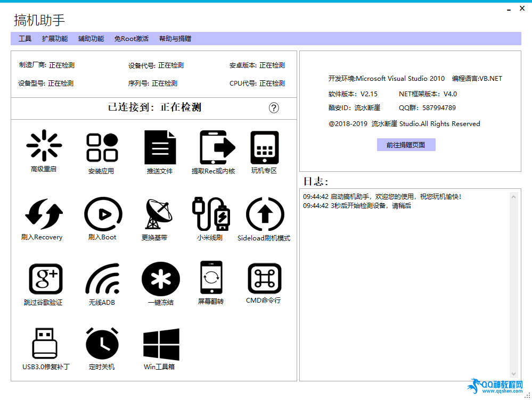Click the 设备型号 status value

pyautogui.click(x=61, y=84)
